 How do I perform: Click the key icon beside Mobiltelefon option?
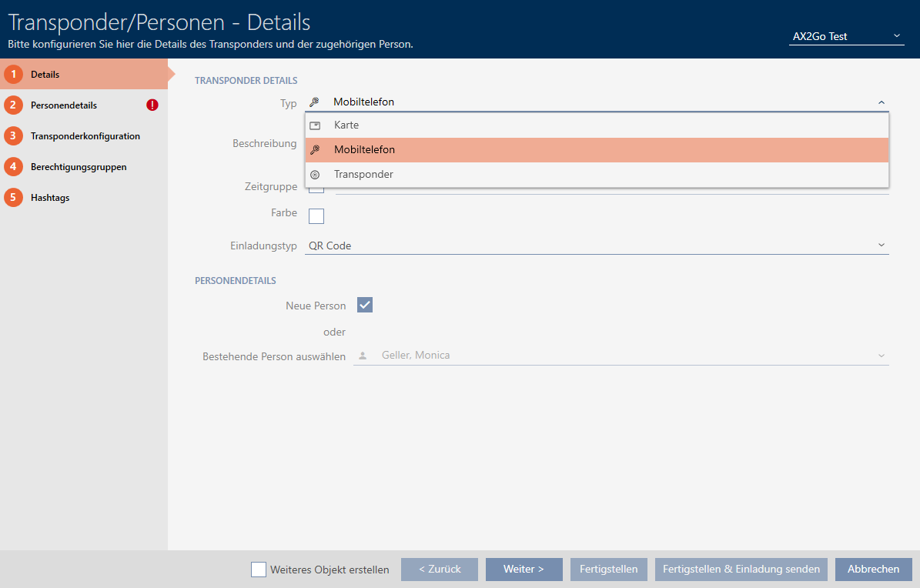[x=315, y=150]
